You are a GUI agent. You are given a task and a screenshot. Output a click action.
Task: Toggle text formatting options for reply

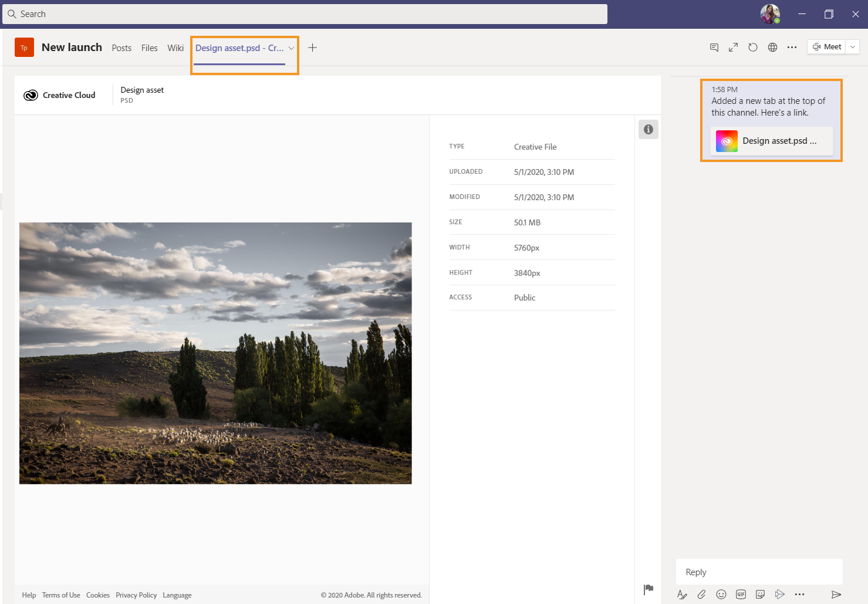pyautogui.click(x=681, y=594)
